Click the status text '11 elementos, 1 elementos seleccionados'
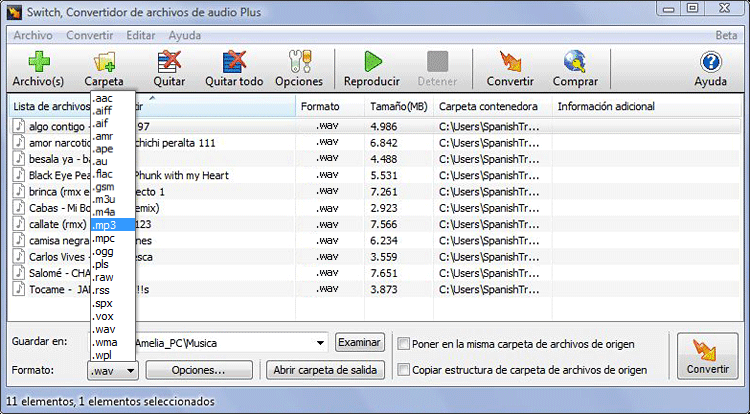The image size is (750, 414). pos(110,401)
